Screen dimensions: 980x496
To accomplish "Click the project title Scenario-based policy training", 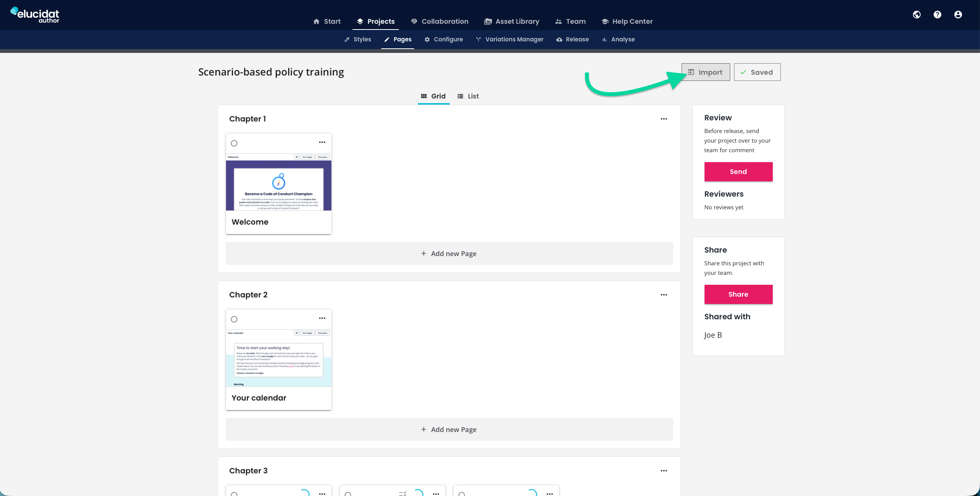I will (271, 72).
